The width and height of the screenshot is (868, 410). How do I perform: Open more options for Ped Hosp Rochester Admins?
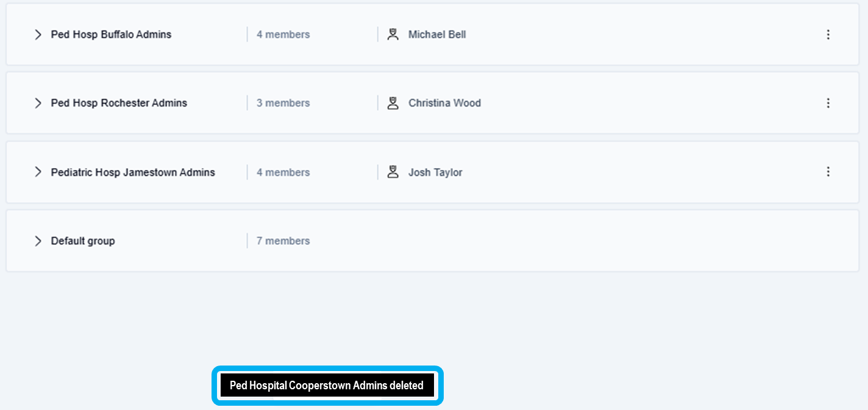click(x=828, y=103)
